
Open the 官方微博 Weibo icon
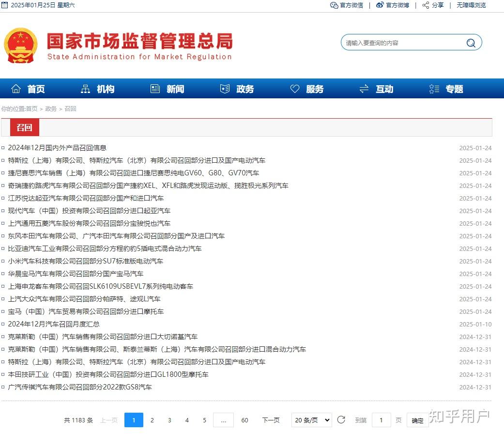tap(379, 5)
